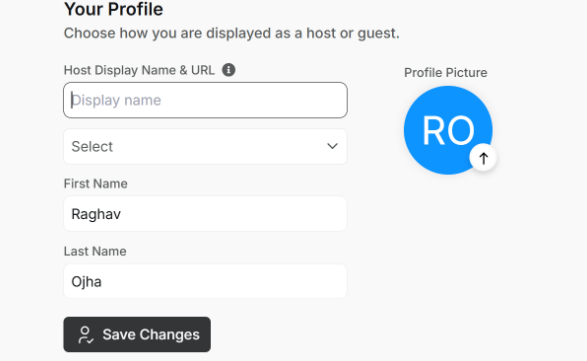Screen dimensions: 587x361
Task: Click the person-check icon in Save Changes
Action: tap(85, 335)
